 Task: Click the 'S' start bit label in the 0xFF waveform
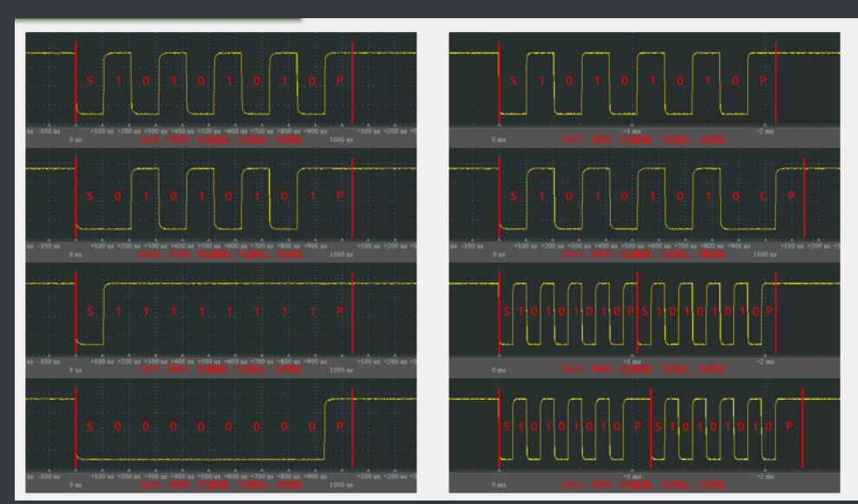pos(89,311)
